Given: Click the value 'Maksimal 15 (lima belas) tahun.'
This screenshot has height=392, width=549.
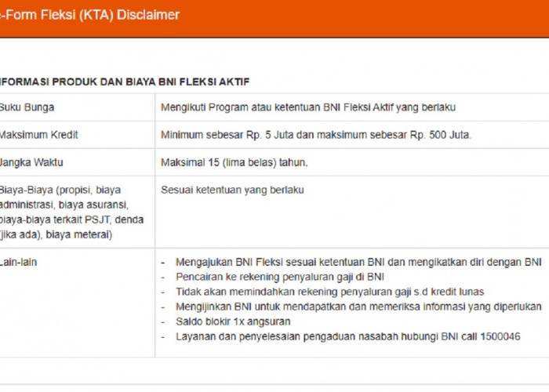Looking at the screenshot, I should pyautogui.click(x=235, y=162).
